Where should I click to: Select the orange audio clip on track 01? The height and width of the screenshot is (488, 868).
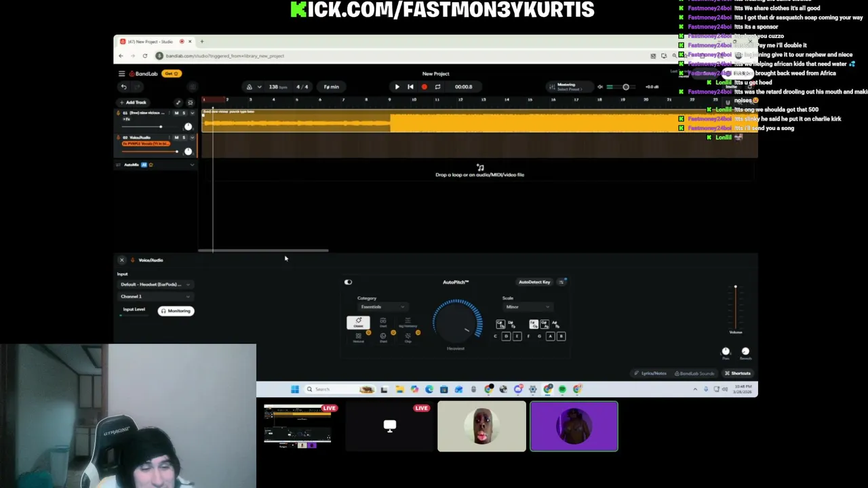click(479, 123)
